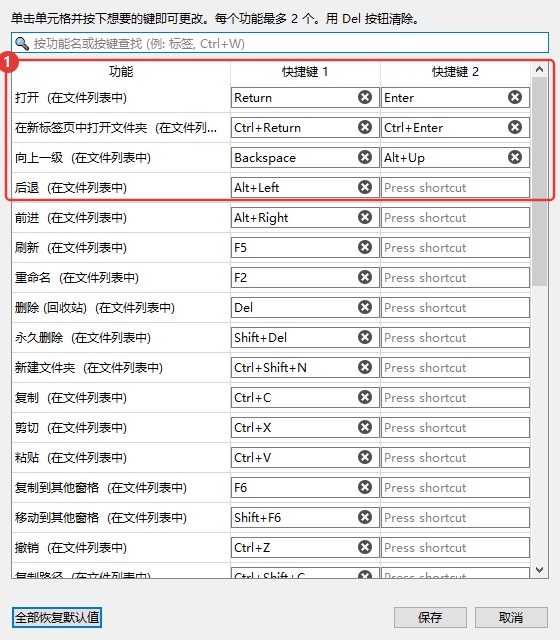Click empty second shortcut for 刷新
This screenshot has height=640, width=560.
click(456, 247)
